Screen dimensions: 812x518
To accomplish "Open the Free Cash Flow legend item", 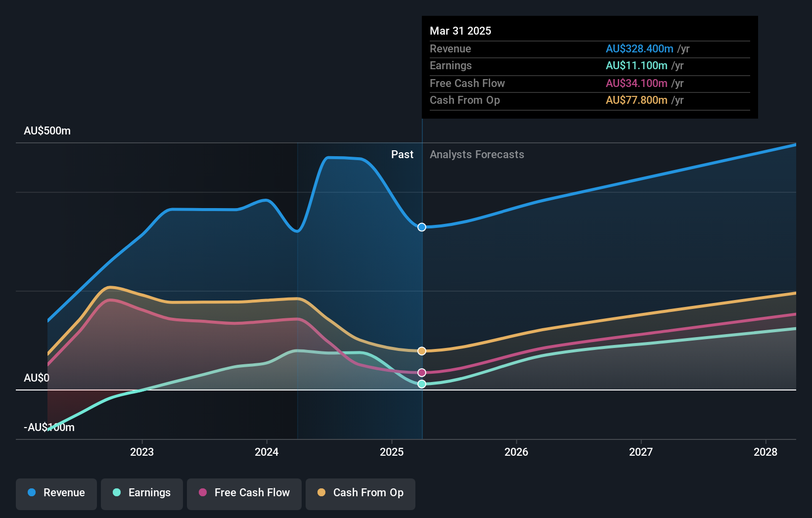I will coord(244,493).
